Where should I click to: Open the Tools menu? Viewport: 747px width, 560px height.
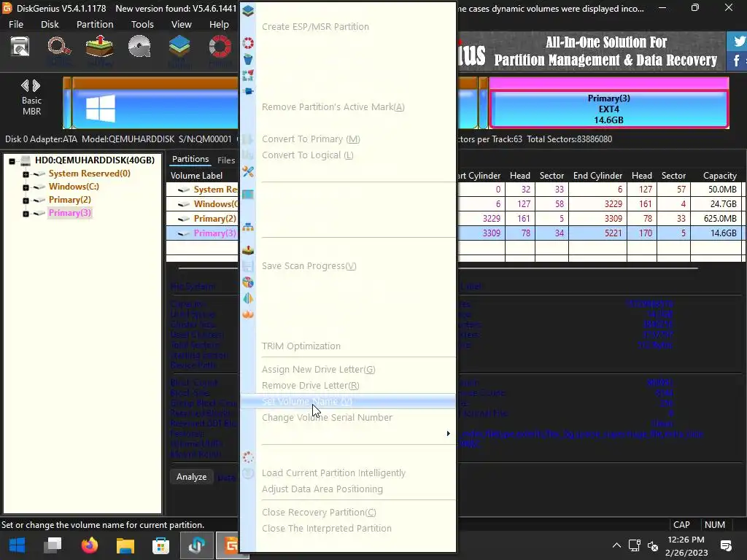point(142,24)
